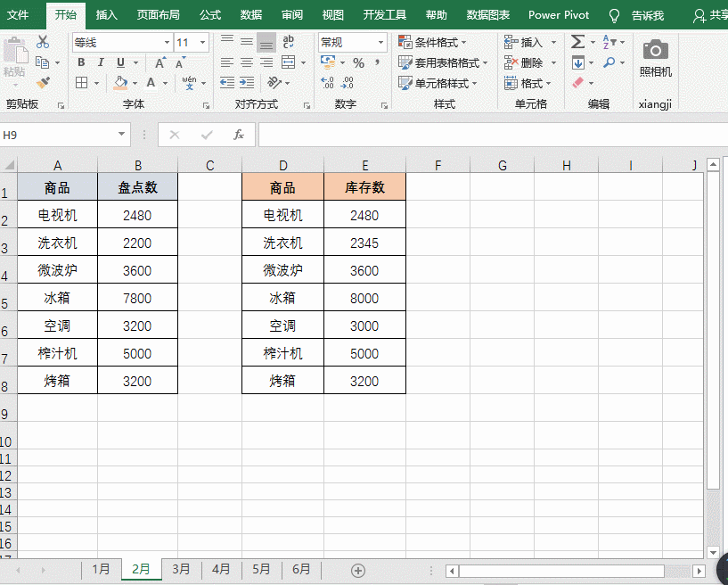The width and height of the screenshot is (728, 585).
Task: Toggle bottom align
Action: [x=266, y=42]
